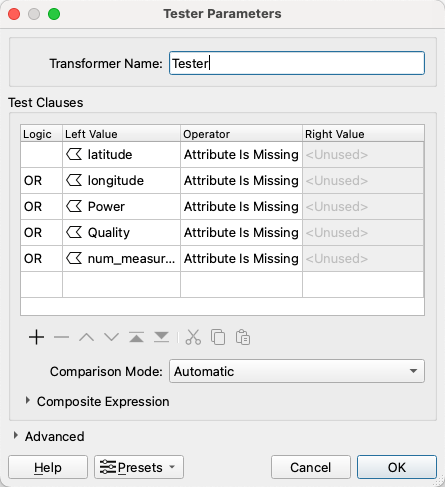Click the Cancel button
This screenshot has height=487, width=445.
tap(311, 467)
